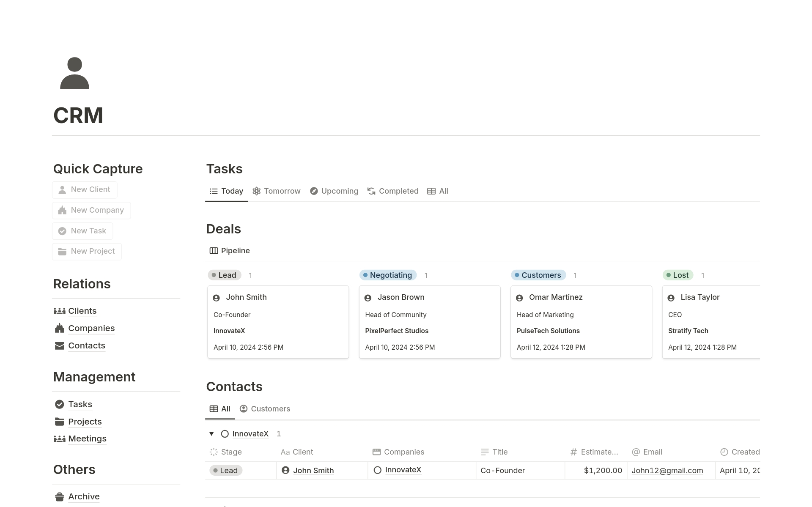The height and width of the screenshot is (507, 812).
Task: Click the checkmark icon beside Tasks link
Action: click(x=60, y=404)
